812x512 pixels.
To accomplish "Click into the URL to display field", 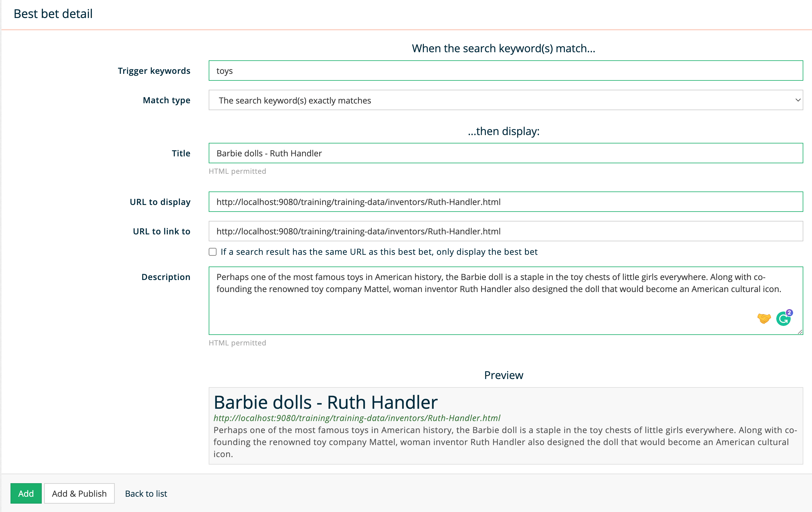I will point(505,202).
